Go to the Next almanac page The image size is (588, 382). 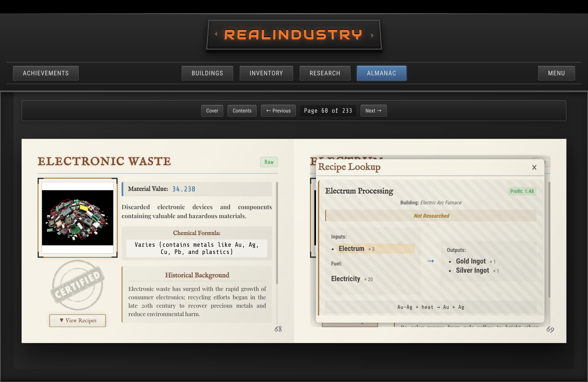coord(373,110)
